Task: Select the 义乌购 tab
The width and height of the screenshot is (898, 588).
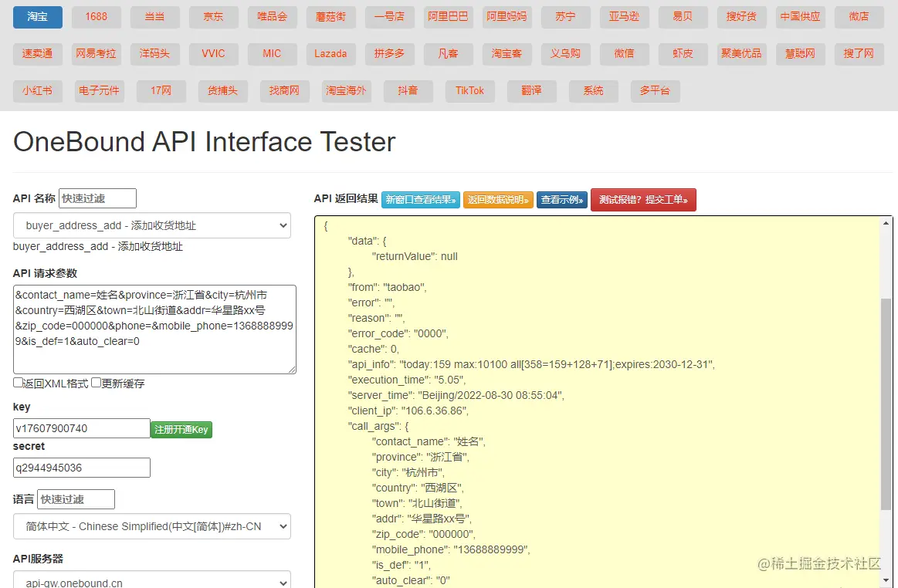Action: pyautogui.click(x=565, y=53)
